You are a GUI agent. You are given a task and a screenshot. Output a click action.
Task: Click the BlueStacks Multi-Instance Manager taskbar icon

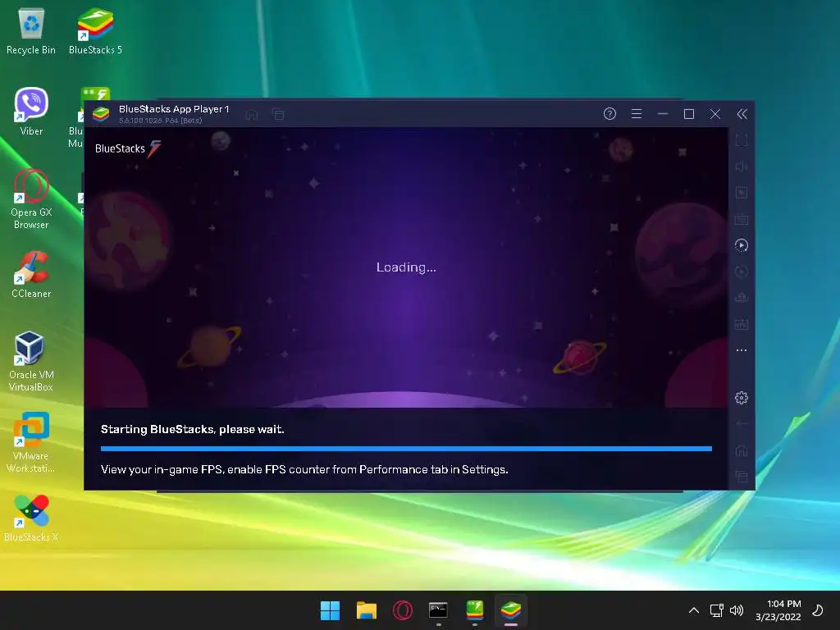coord(475,610)
